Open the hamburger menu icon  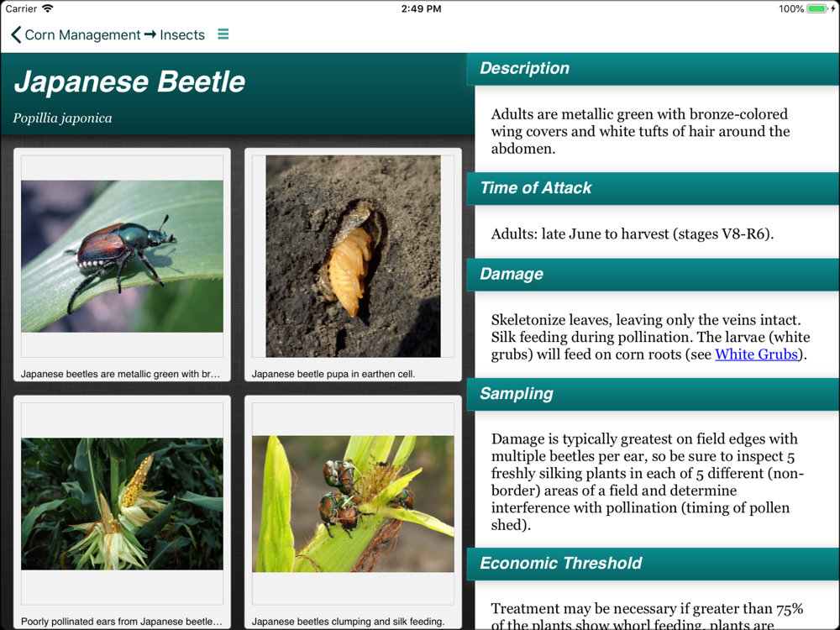tap(223, 34)
